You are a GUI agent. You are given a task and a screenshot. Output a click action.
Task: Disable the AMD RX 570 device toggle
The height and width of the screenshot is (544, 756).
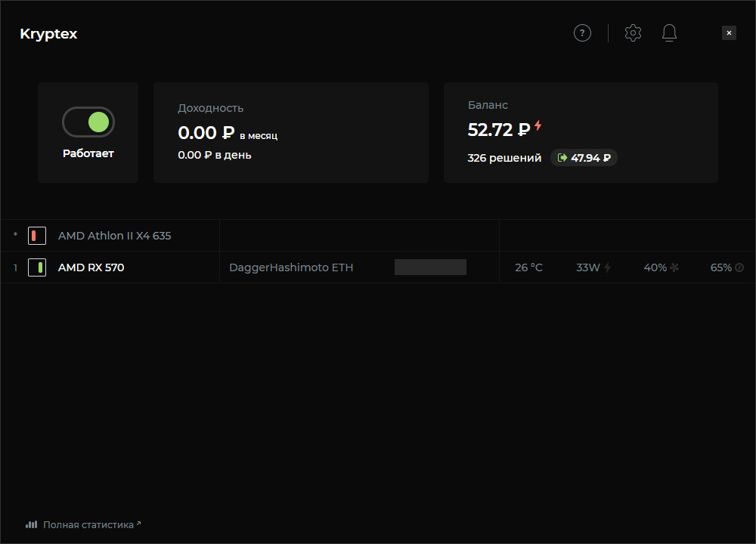click(x=37, y=267)
